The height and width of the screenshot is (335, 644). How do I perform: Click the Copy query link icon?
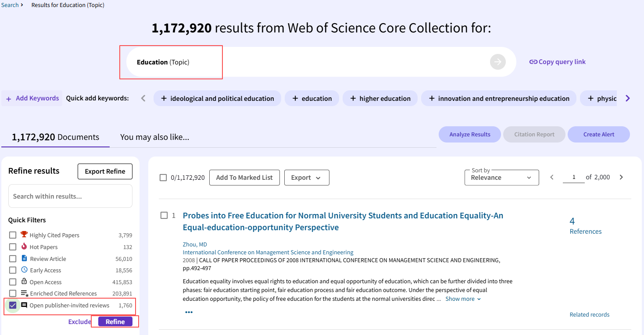[533, 62]
